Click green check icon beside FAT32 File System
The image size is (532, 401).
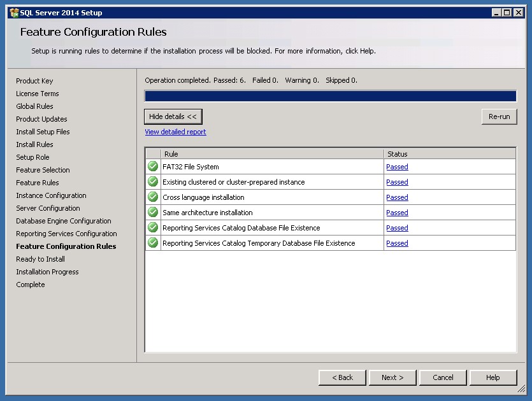153,167
